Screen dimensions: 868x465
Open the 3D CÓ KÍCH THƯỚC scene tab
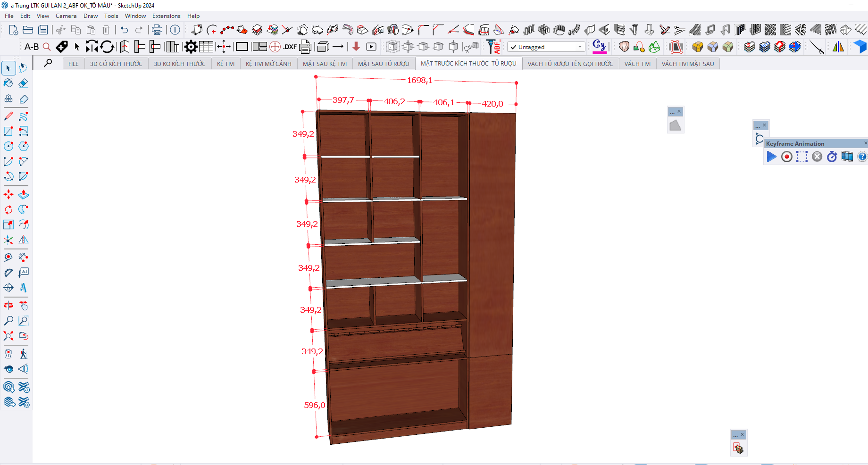(x=116, y=64)
